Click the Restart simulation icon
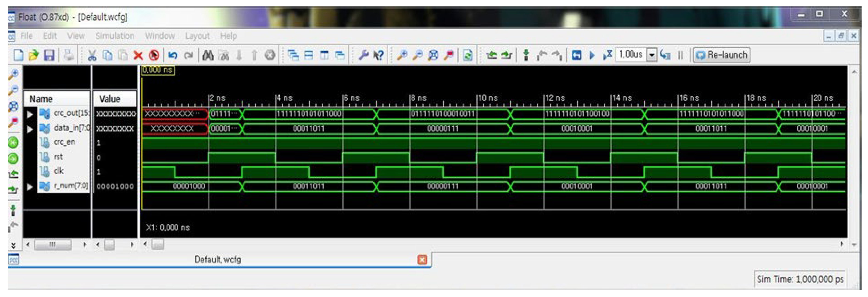This screenshot has width=868, height=297. coord(576,55)
